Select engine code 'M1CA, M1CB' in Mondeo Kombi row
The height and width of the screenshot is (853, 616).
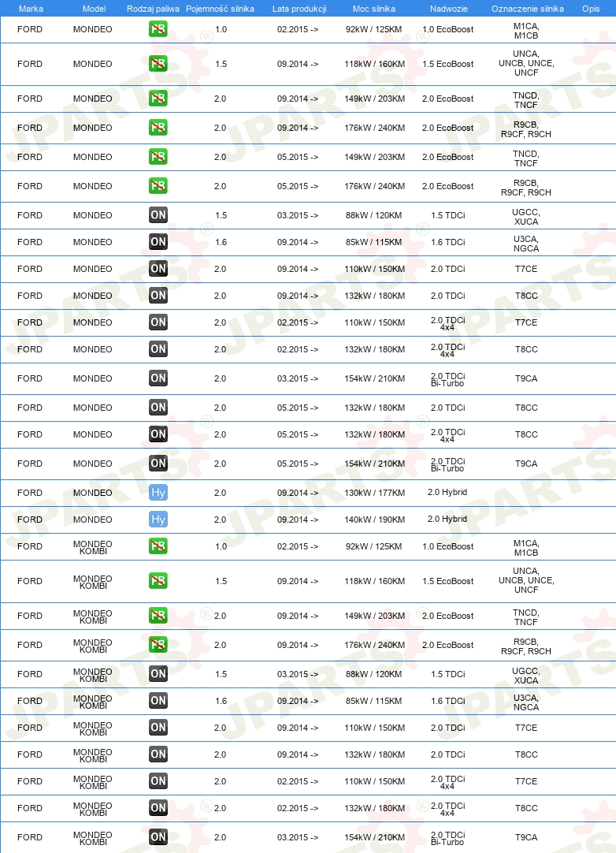[x=526, y=548]
